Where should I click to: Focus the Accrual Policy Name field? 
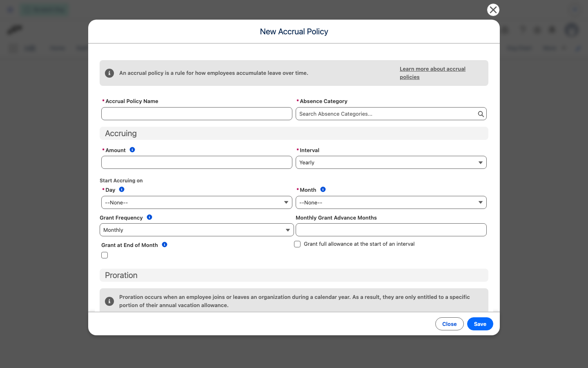pyautogui.click(x=197, y=114)
